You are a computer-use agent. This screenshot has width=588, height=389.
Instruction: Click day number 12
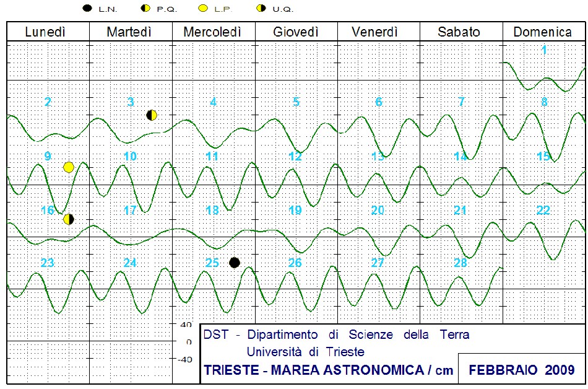295,155
